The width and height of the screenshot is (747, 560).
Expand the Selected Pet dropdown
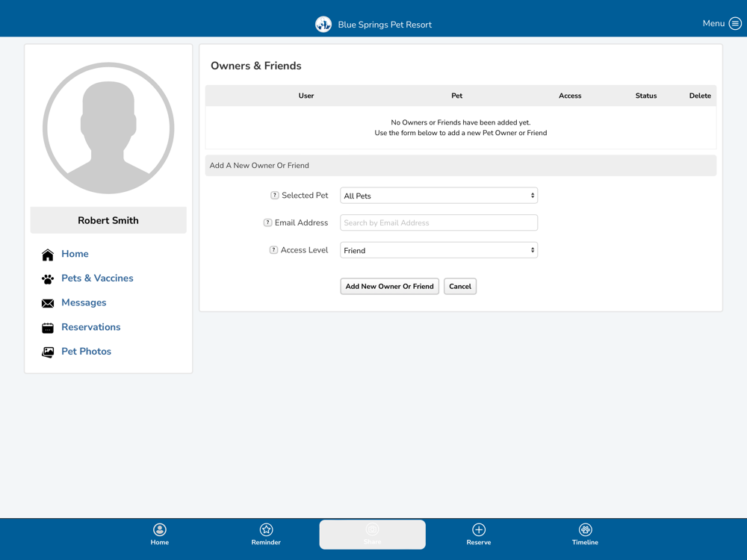pyautogui.click(x=438, y=196)
